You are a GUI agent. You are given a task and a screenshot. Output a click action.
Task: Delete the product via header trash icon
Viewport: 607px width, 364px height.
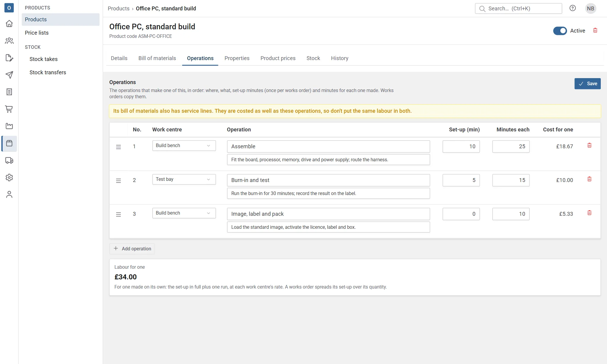coord(595,30)
